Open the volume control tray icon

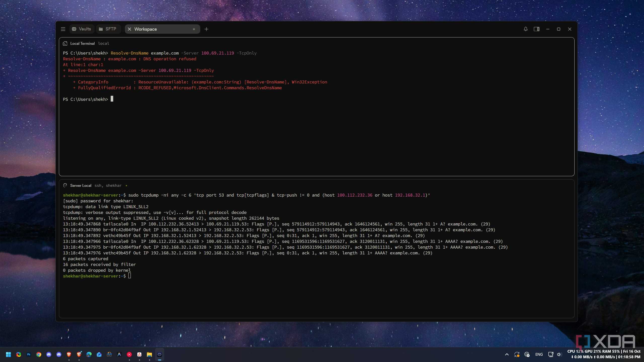[559, 354]
